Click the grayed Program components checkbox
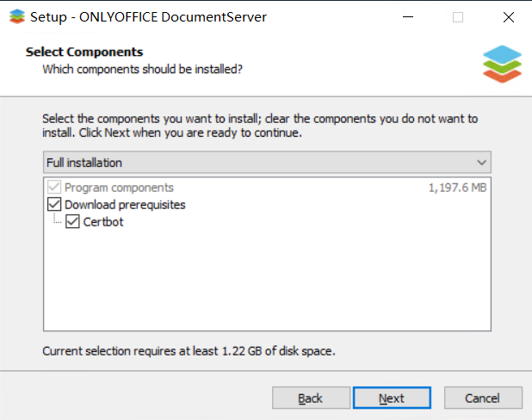 pos(54,188)
